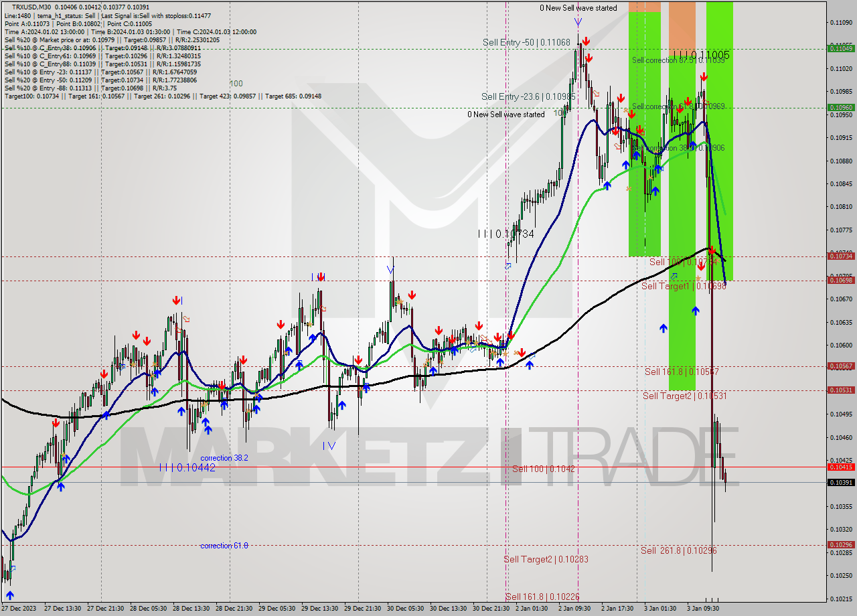
Task: Select the green 0.10960 price axis tag
Action: [841, 107]
